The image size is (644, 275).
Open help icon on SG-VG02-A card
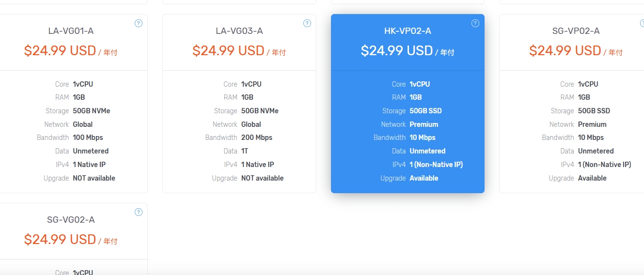click(x=139, y=212)
